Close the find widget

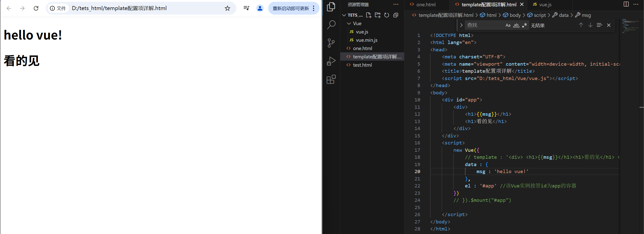click(609, 25)
